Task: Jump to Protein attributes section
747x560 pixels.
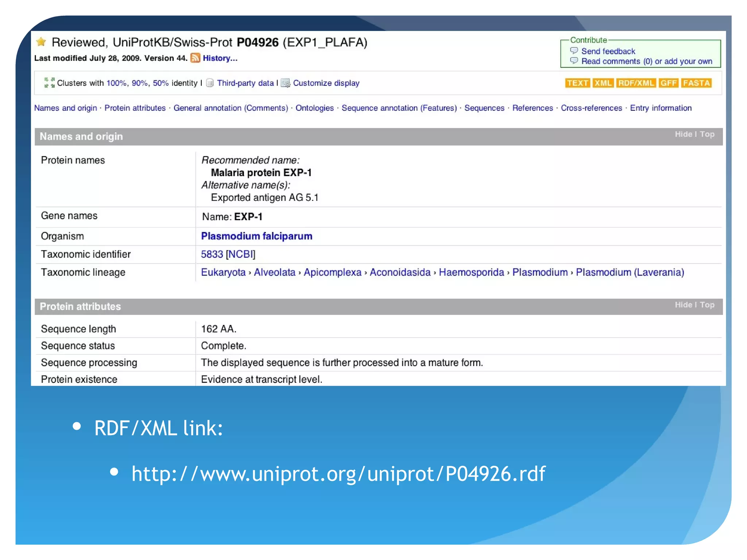Action: coord(135,108)
